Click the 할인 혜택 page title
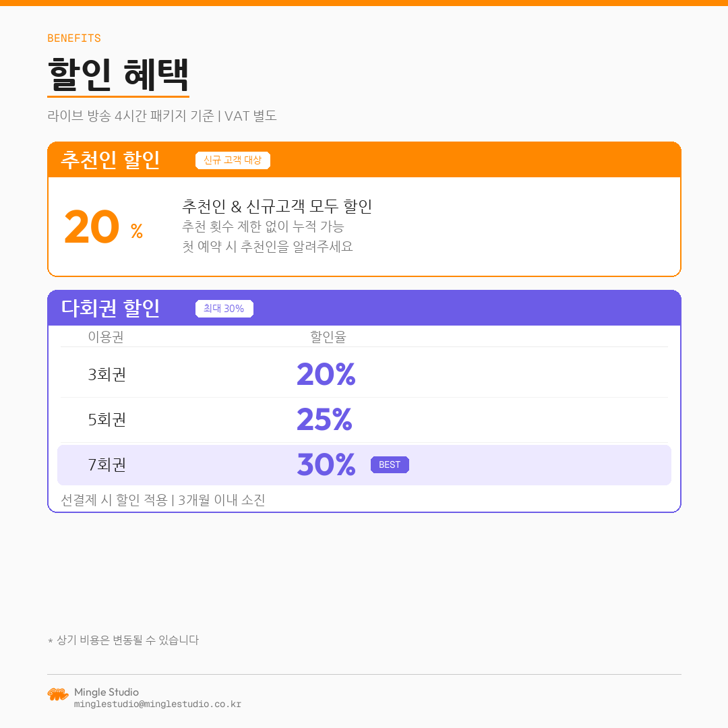The width and height of the screenshot is (728, 728). click(x=118, y=73)
